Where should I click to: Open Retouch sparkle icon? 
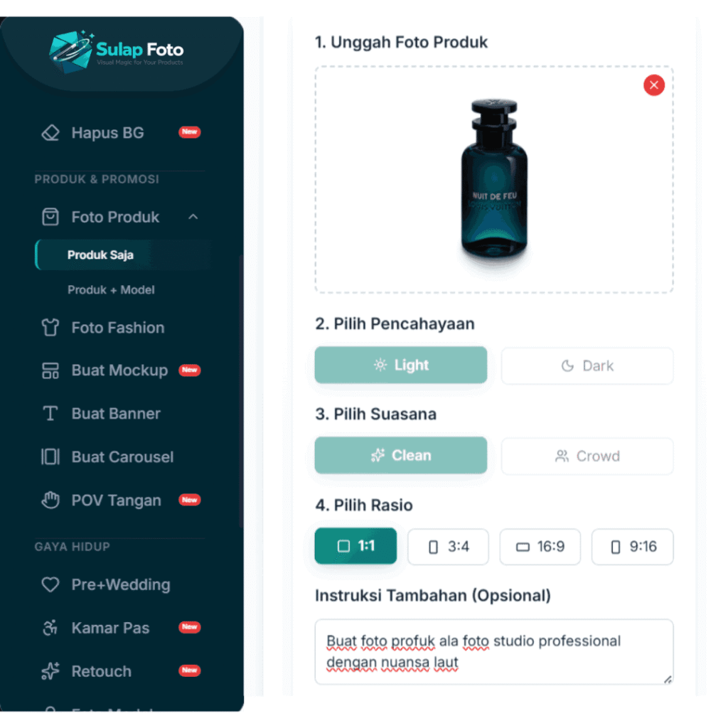click(50, 671)
